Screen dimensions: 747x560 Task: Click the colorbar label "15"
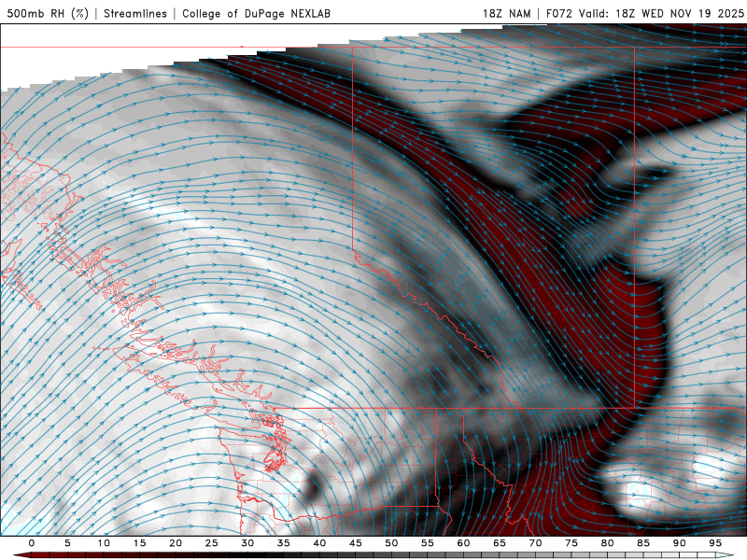[x=139, y=543]
